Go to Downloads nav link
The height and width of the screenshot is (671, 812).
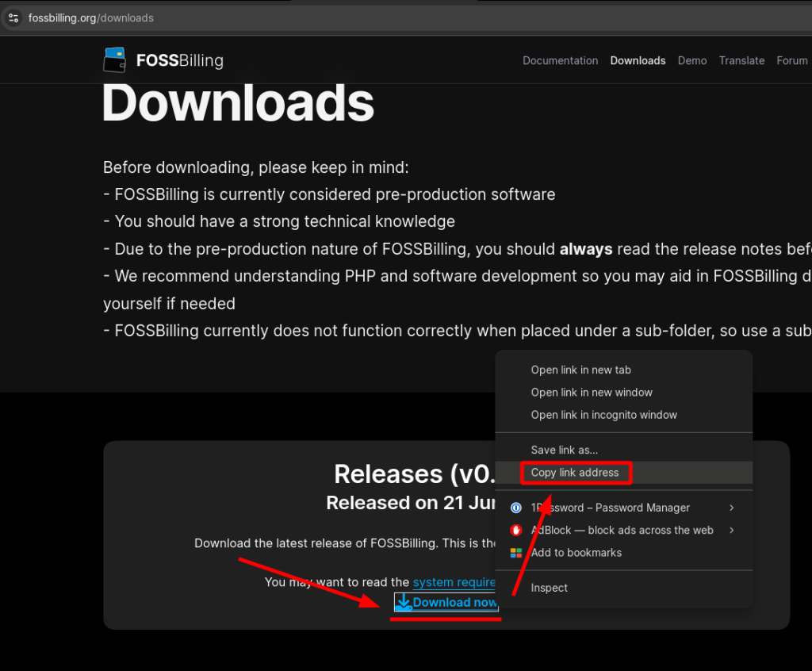click(x=638, y=60)
